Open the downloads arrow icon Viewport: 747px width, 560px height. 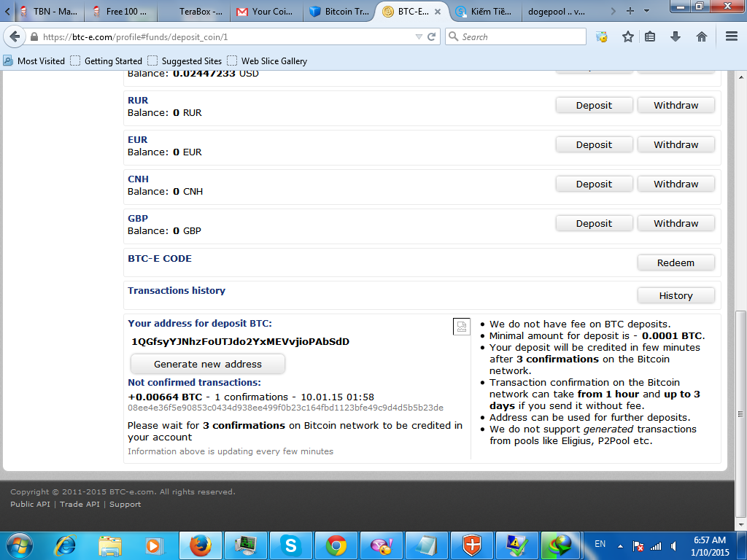click(675, 36)
